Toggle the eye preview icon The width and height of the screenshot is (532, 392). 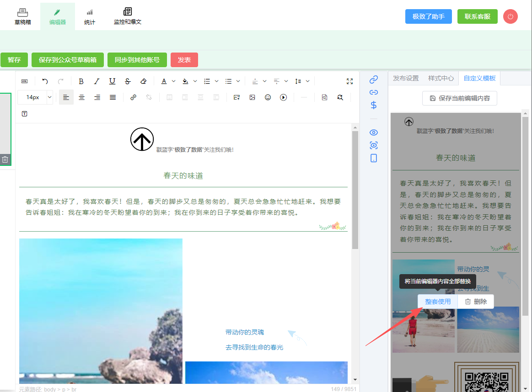373,132
